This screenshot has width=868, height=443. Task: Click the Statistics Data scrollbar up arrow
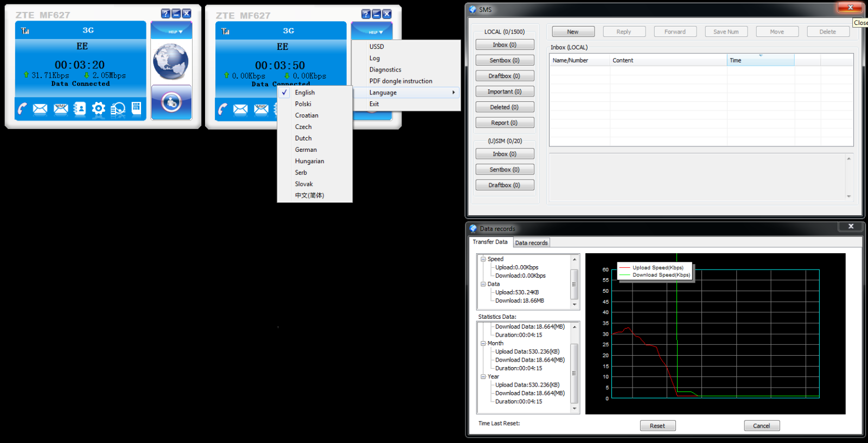(x=575, y=326)
